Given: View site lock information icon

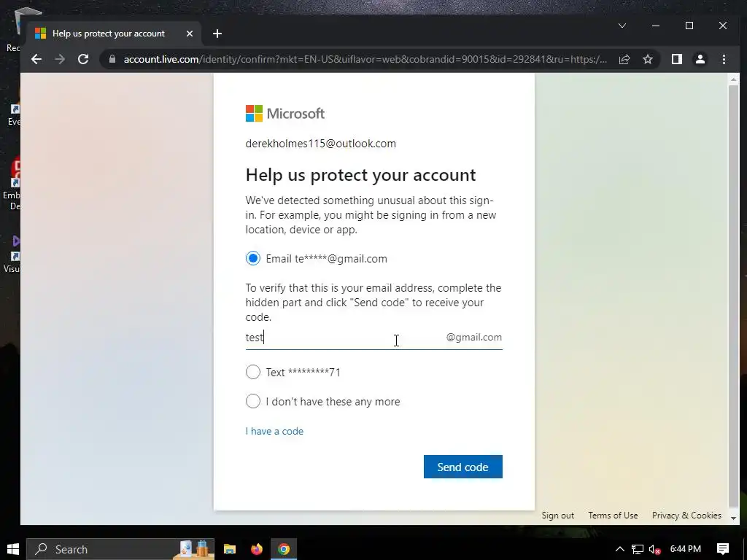Looking at the screenshot, I should click(112, 59).
